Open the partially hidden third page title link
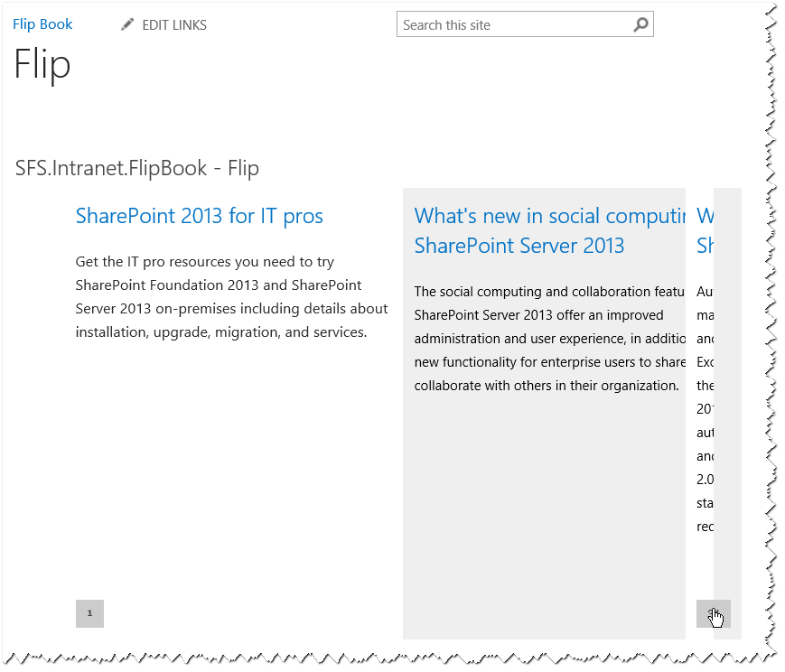The image size is (785, 672). click(705, 231)
